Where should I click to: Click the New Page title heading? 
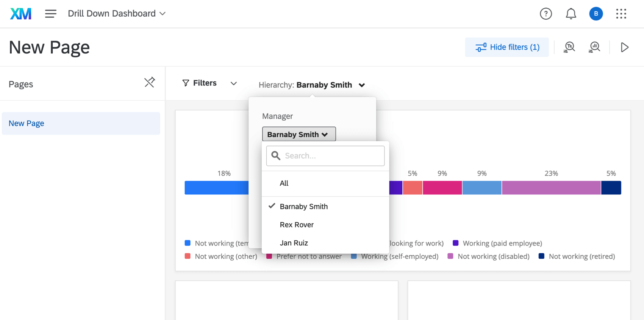pyautogui.click(x=49, y=47)
